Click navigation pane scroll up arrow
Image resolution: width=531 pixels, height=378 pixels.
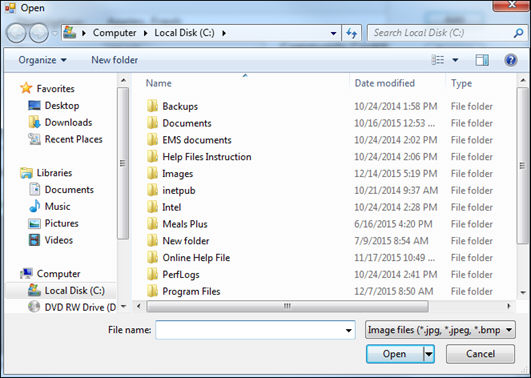tap(123, 81)
